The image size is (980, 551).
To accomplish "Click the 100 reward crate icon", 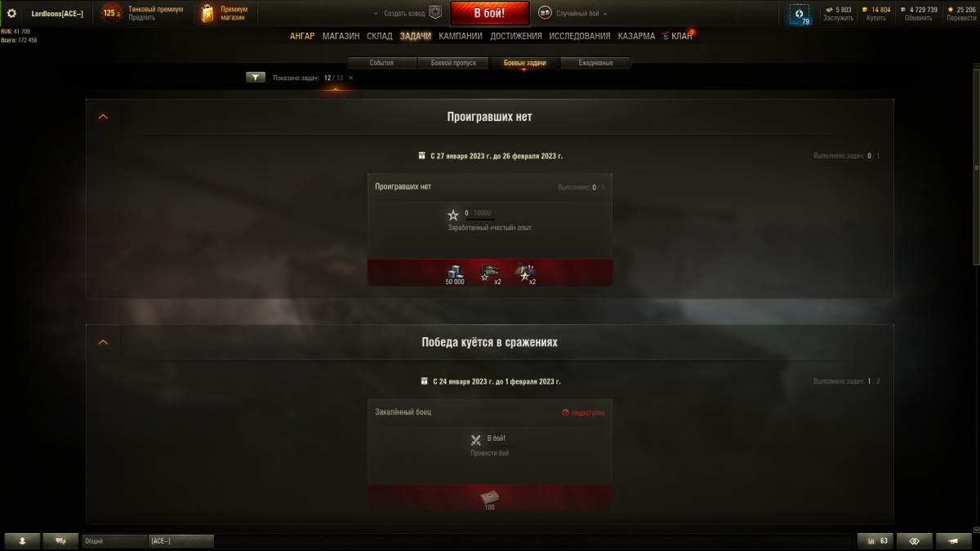I will [489, 500].
